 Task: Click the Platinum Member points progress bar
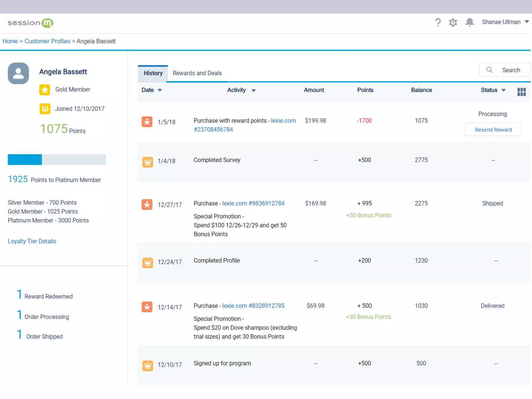(57, 159)
